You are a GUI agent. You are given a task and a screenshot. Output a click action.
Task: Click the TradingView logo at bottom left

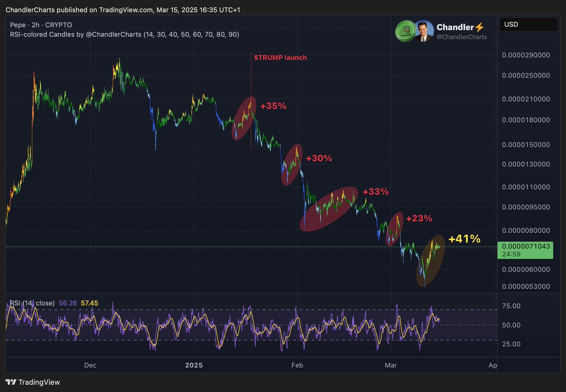[x=33, y=382]
